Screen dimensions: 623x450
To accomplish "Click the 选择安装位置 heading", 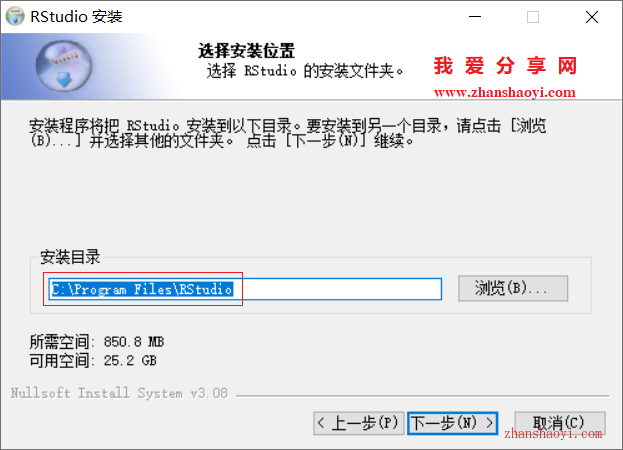I will 246,51.
